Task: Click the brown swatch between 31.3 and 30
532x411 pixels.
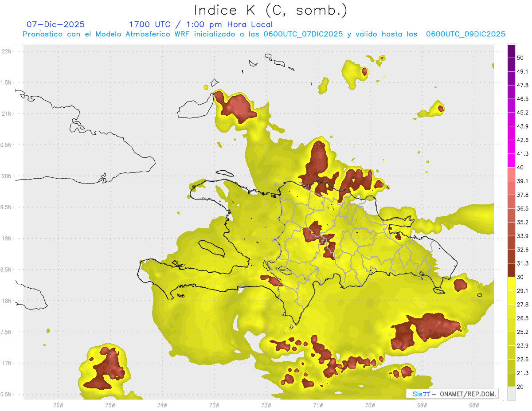Action: click(x=511, y=270)
